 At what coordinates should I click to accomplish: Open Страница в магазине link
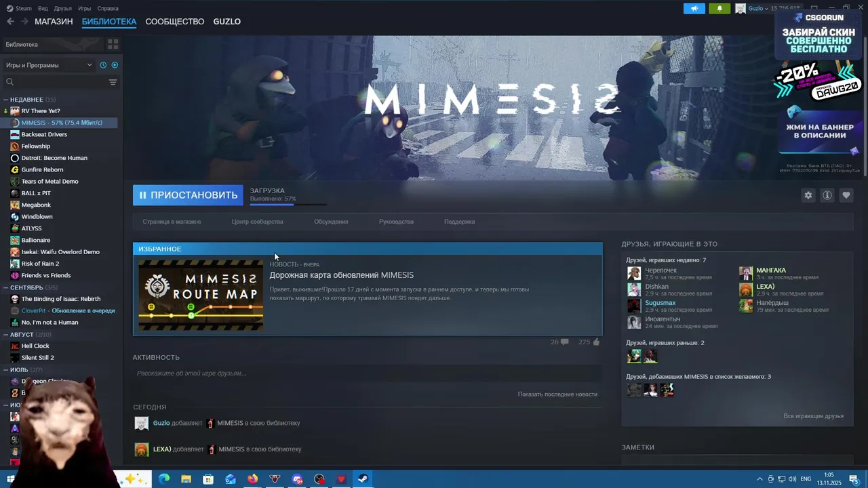click(x=172, y=222)
